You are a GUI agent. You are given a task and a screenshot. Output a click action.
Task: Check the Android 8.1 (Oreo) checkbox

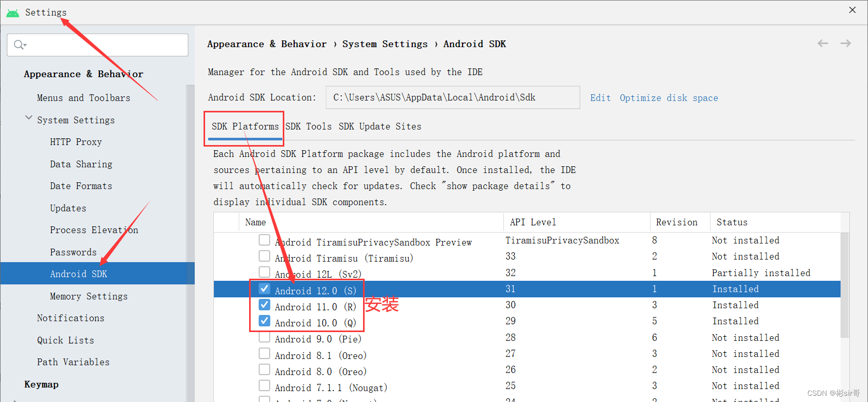click(x=265, y=353)
